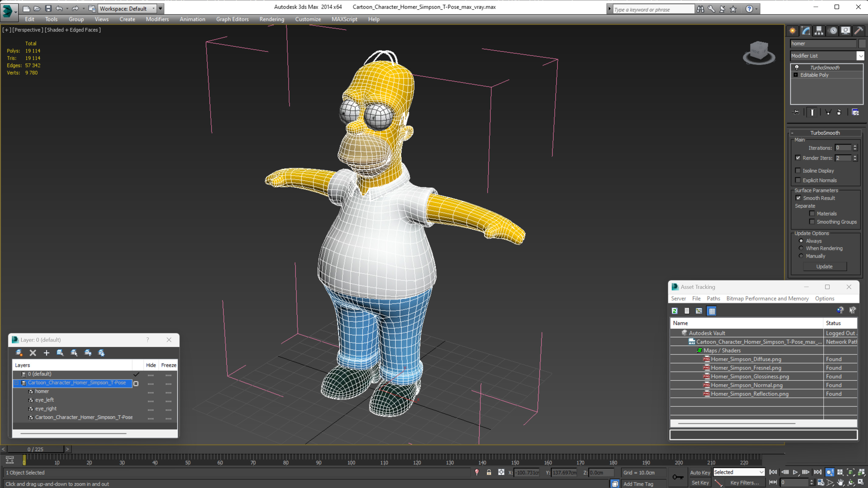Screen dimensions: 868x488
Task: Click Shaded + Edged Faces viewport label
Action: [x=72, y=29]
